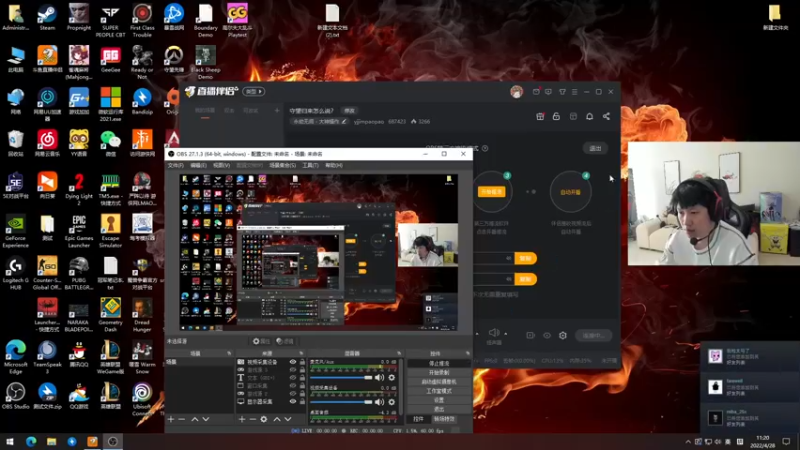Open mail icon in companion title bar

[536, 92]
